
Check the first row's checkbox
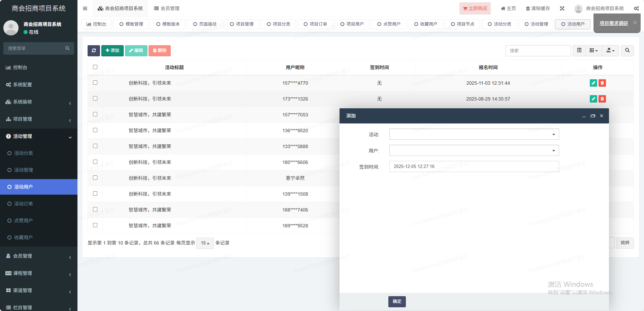coord(95,83)
